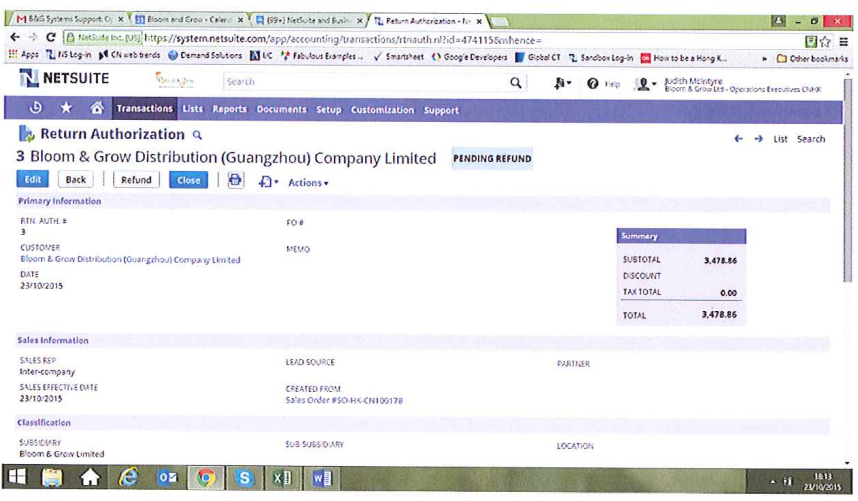Click magnifier beside Return Authorization title
858x501 pixels.
point(198,135)
